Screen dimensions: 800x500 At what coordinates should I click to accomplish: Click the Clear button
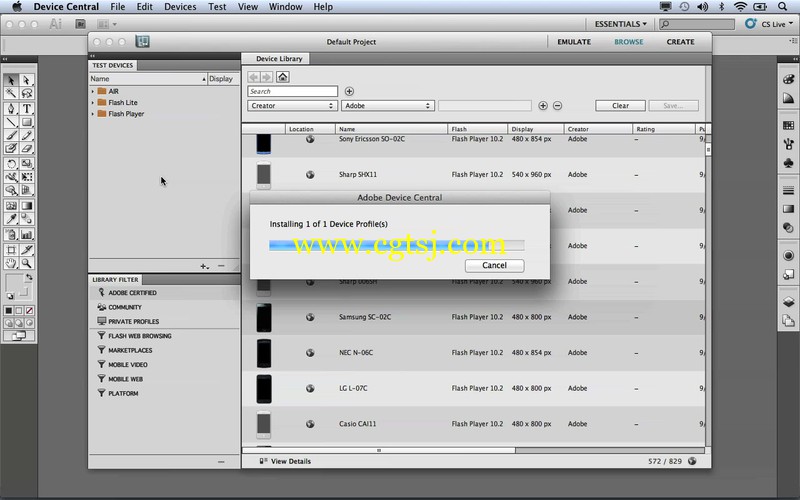click(x=620, y=106)
